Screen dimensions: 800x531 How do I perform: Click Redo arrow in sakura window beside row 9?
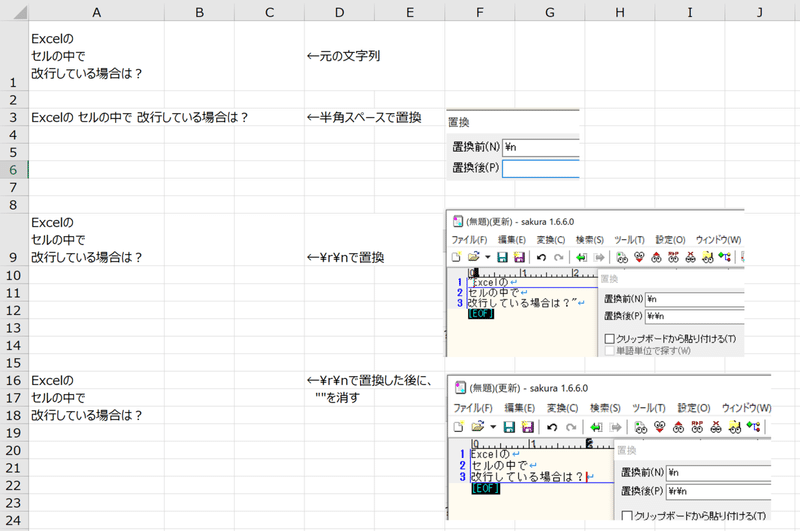click(x=559, y=257)
